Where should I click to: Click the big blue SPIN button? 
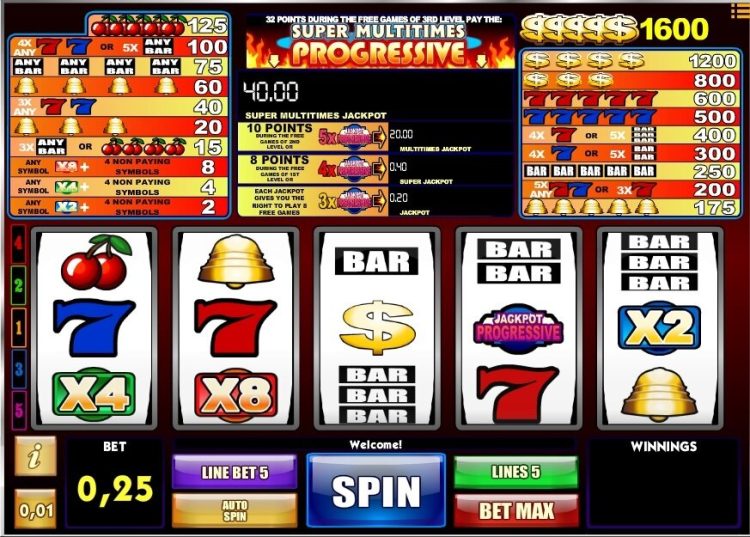(x=376, y=490)
